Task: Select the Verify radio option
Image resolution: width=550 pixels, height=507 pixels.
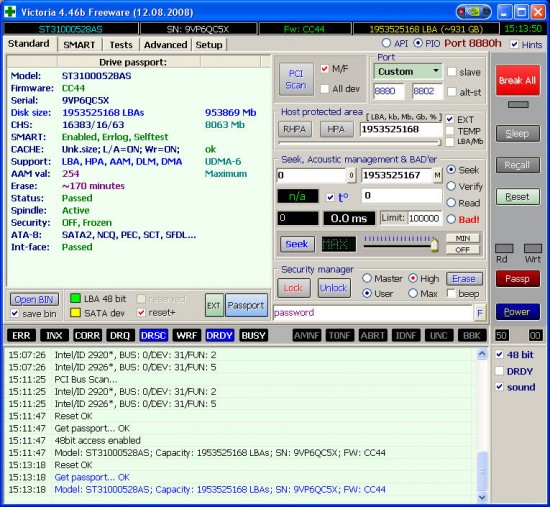Action: 451,186
